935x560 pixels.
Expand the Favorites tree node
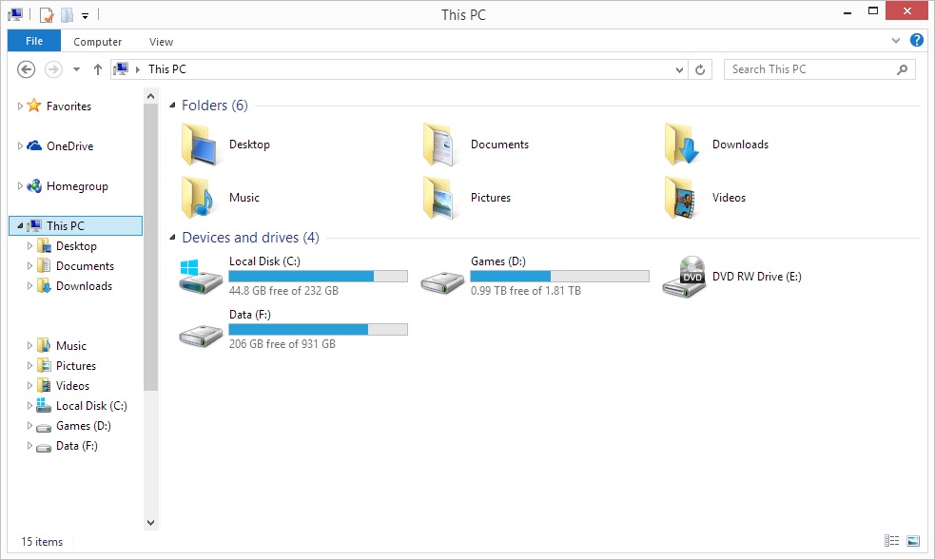(x=20, y=106)
